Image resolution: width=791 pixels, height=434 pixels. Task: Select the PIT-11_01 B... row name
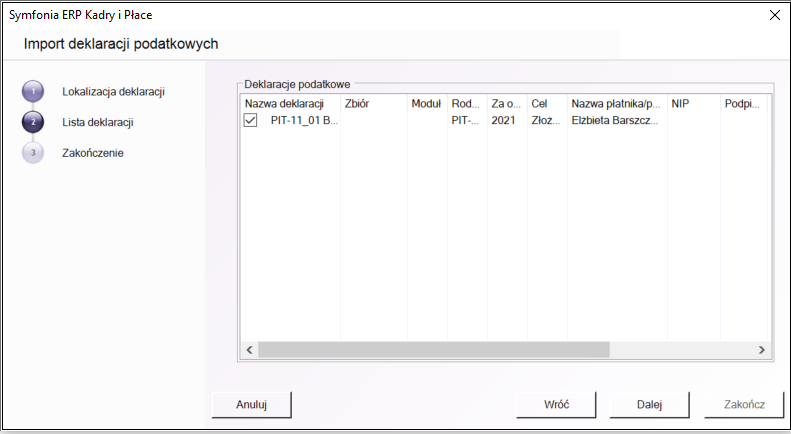pos(304,120)
